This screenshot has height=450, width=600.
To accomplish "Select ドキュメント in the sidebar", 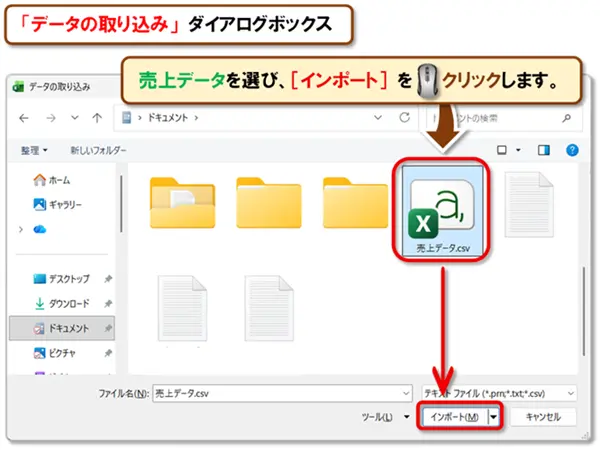I will (62, 328).
